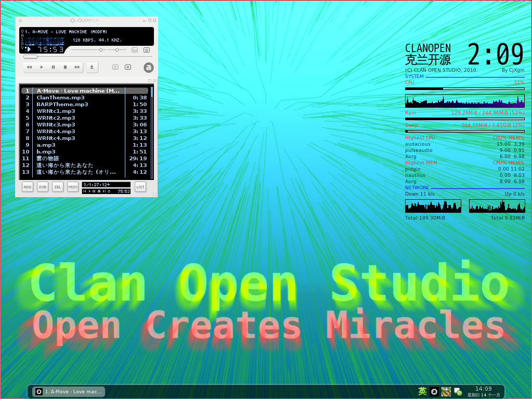The height and width of the screenshot is (399, 532).
Task: Click the playlist mini eject control
Action: 109,191
